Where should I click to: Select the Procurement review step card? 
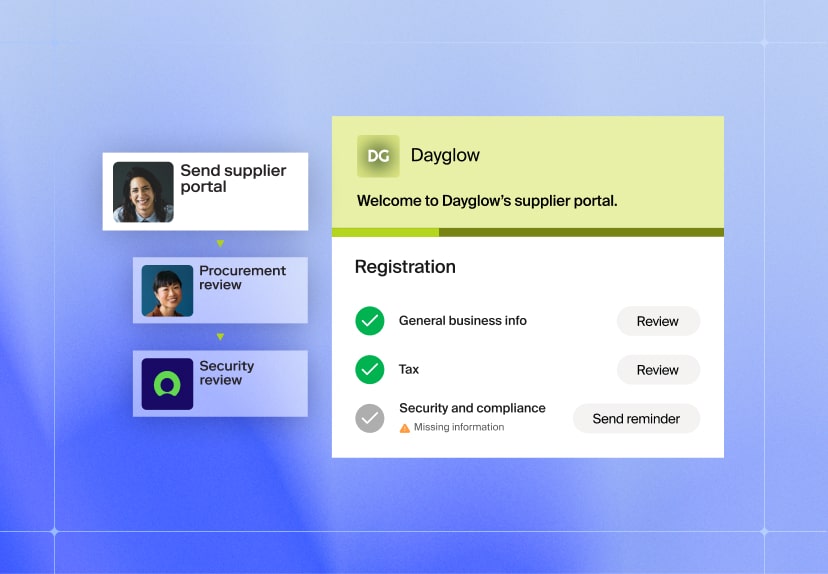(220, 290)
